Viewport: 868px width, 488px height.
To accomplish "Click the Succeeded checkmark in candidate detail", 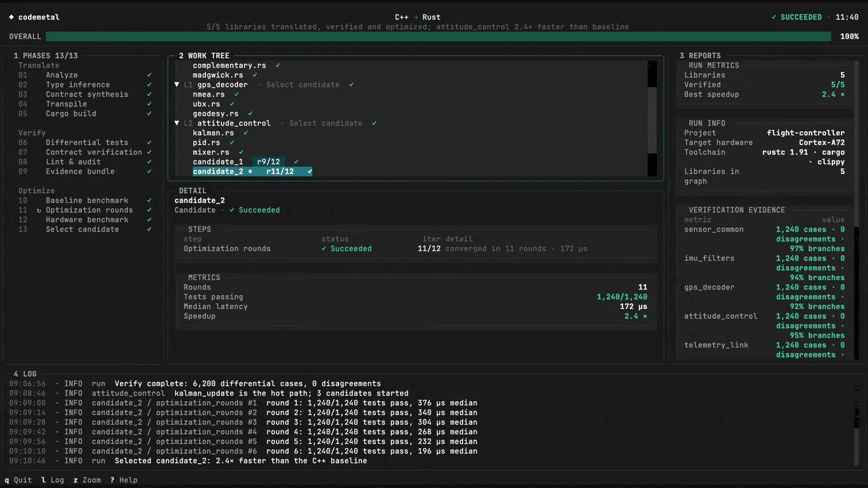I will coord(232,210).
